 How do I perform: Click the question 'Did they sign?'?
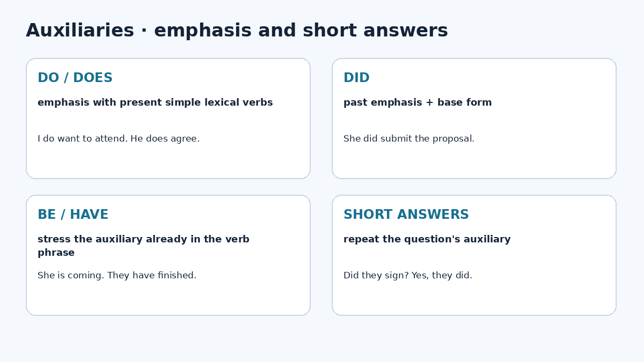(376, 276)
